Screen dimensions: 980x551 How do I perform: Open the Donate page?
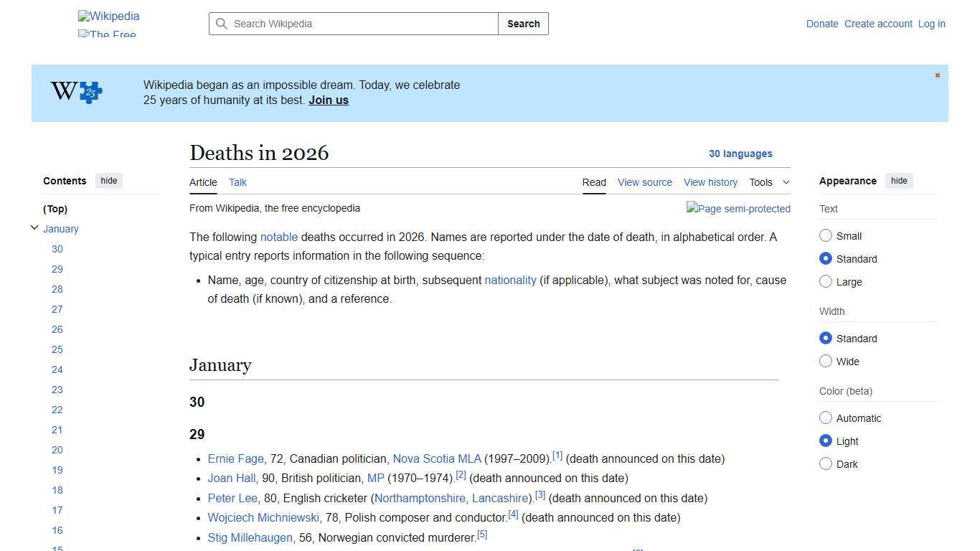click(822, 24)
